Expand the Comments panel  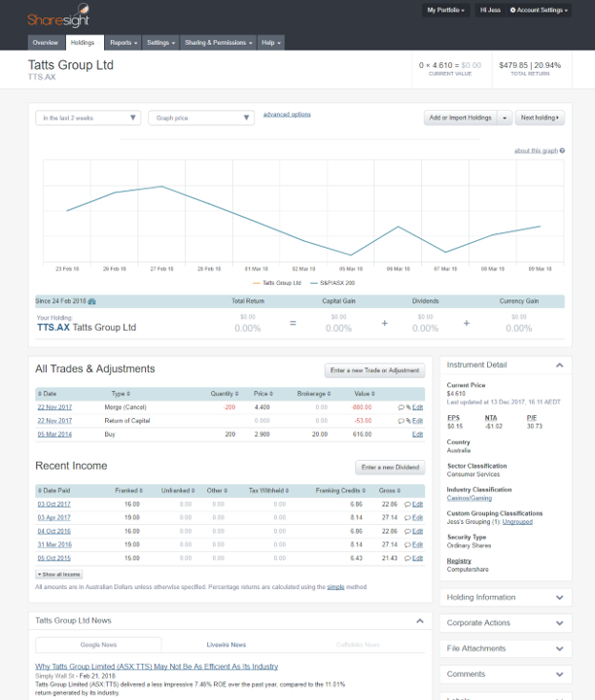coord(560,675)
